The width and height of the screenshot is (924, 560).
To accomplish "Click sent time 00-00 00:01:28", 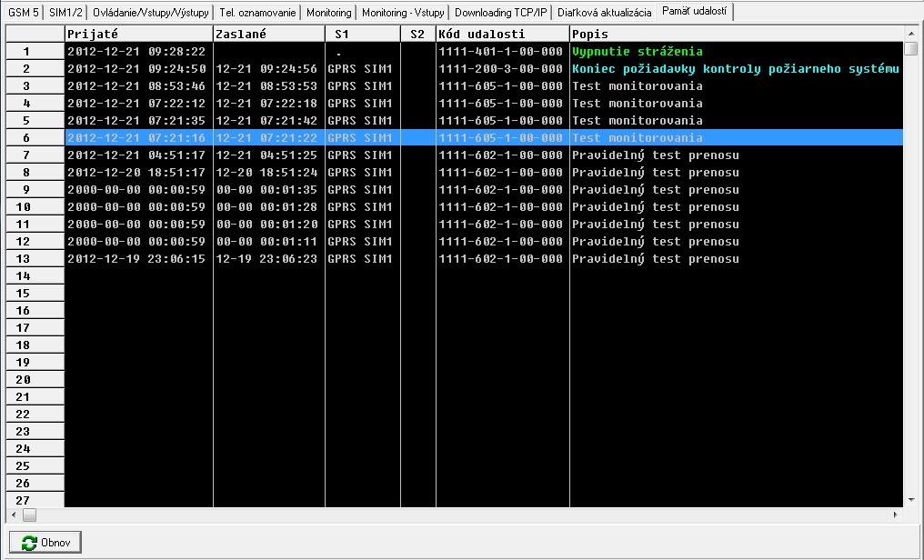I will [266, 206].
